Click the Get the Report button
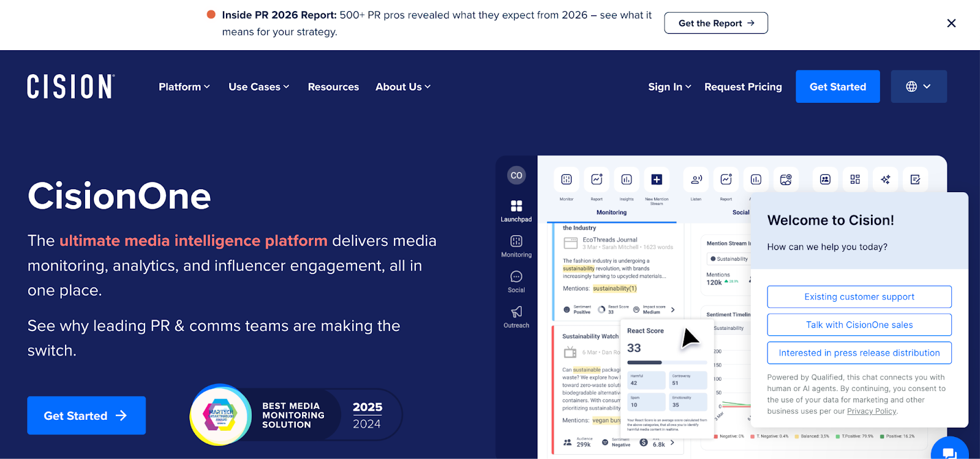Screen dimensions: 980x459 click(x=716, y=23)
